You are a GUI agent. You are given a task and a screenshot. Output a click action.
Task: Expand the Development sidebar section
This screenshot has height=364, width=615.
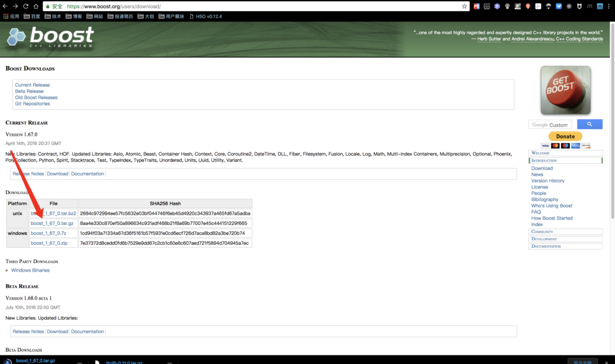click(x=566, y=239)
